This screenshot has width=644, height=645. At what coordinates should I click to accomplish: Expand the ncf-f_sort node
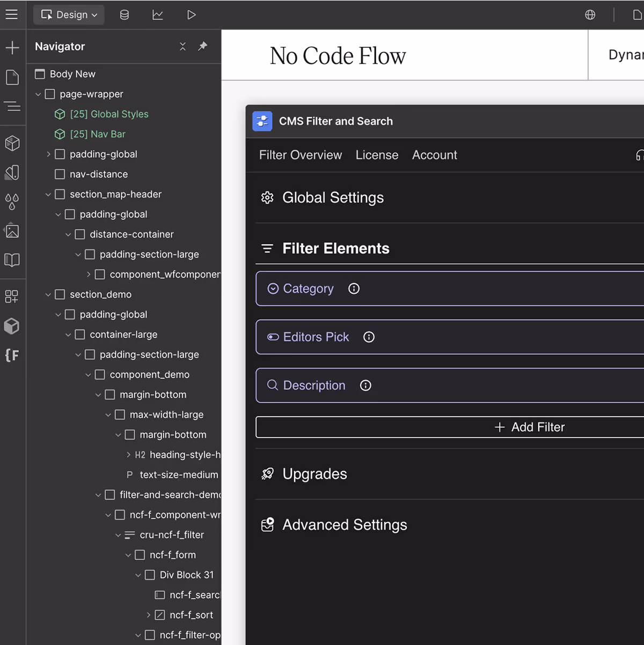pos(149,615)
